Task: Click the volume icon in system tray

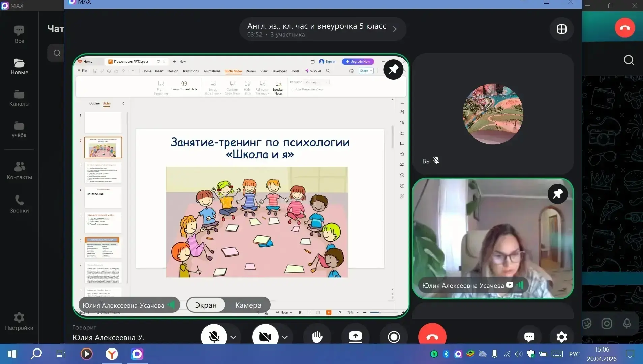Action: click(x=518, y=354)
